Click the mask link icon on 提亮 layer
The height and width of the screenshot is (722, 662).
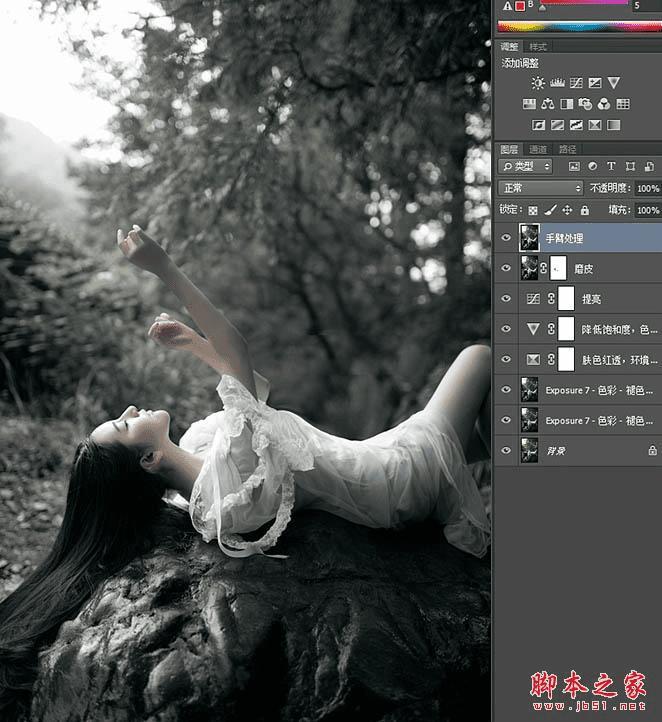tap(551, 299)
